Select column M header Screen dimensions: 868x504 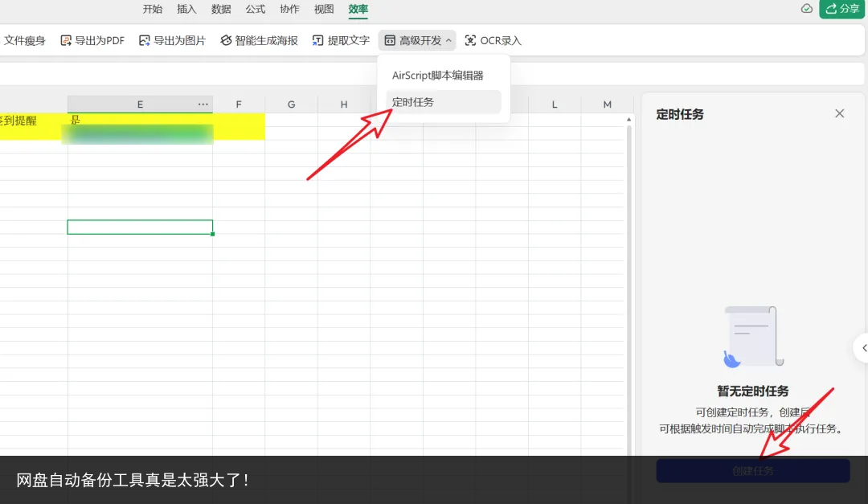[x=608, y=104]
